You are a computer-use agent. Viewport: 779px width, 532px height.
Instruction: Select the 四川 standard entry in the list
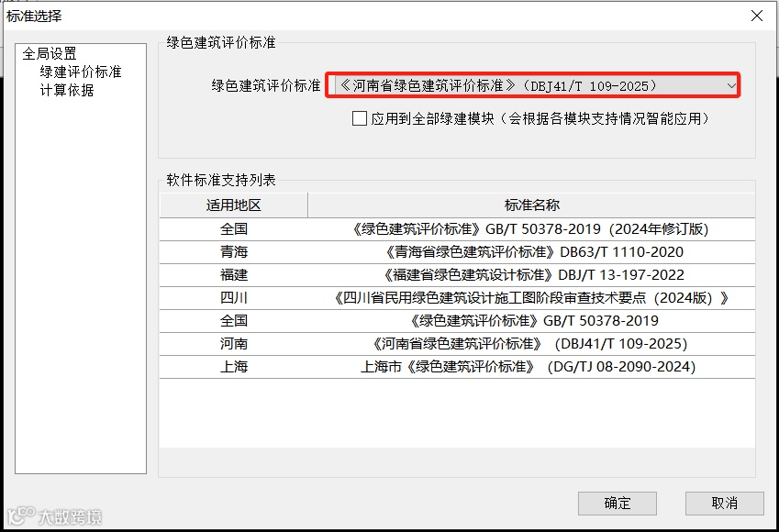(x=232, y=297)
